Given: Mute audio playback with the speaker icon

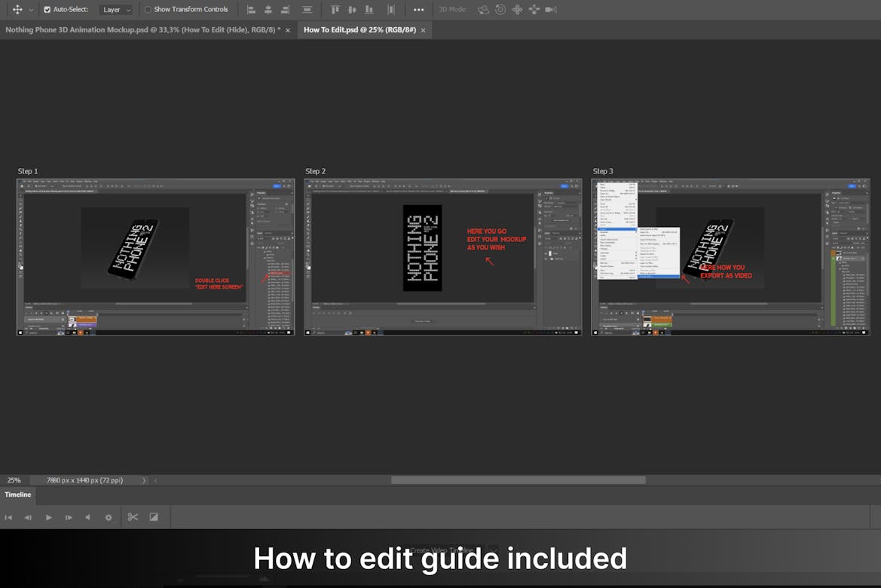Looking at the screenshot, I should [87, 517].
